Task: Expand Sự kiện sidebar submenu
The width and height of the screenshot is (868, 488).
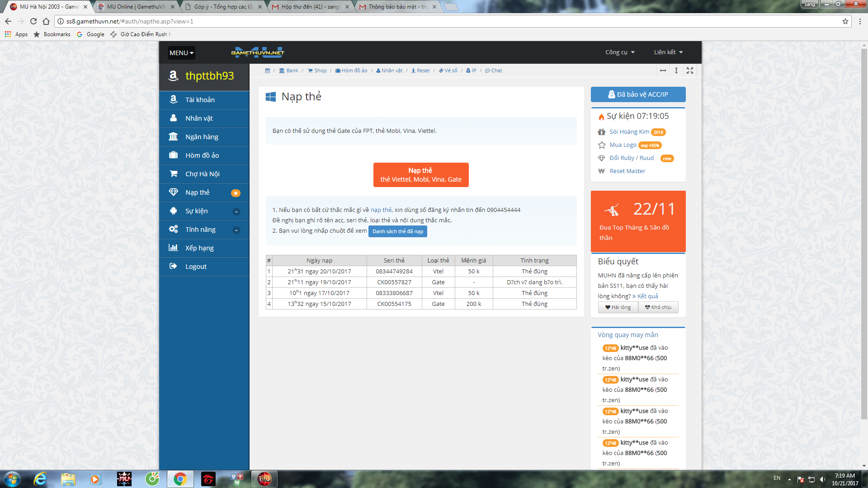Action: [x=236, y=211]
